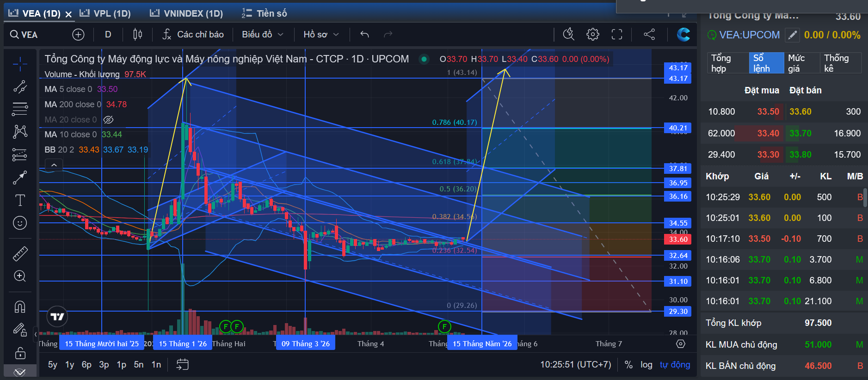Toggle lock drawing mode pencil icon
This screenshot has height=380, width=868.
(x=20, y=330)
